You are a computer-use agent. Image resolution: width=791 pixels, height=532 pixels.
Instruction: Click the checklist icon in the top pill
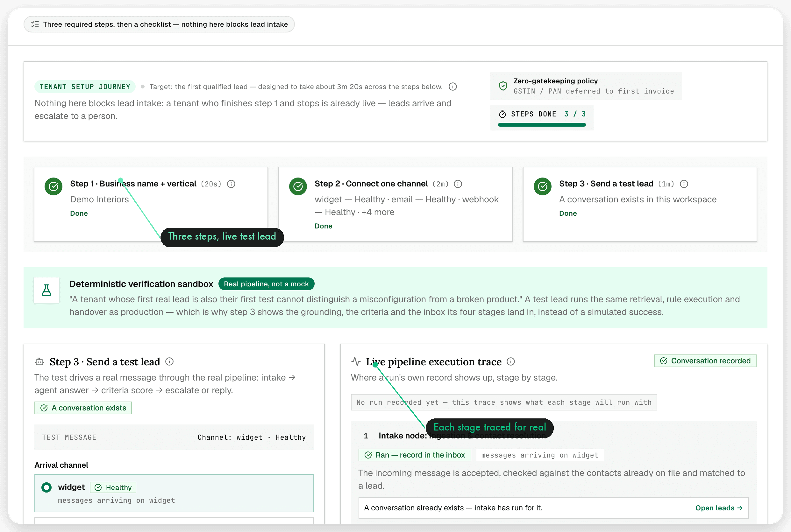tap(35, 24)
